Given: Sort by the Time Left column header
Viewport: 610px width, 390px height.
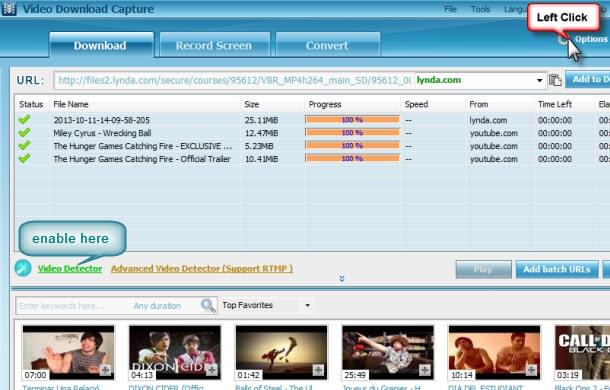Looking at the screenshot, I should click(555, 104).
